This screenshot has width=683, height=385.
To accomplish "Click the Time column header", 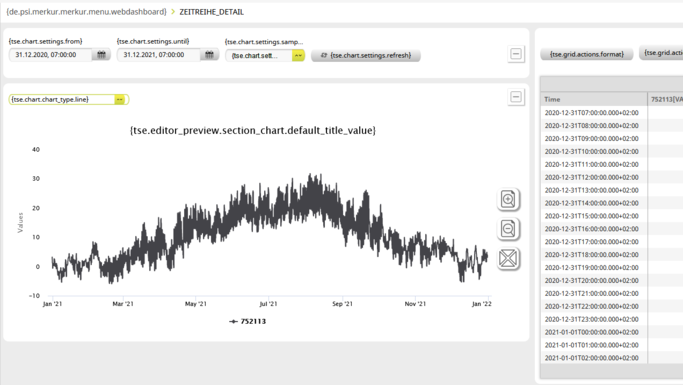I will (x=594, y=99).
